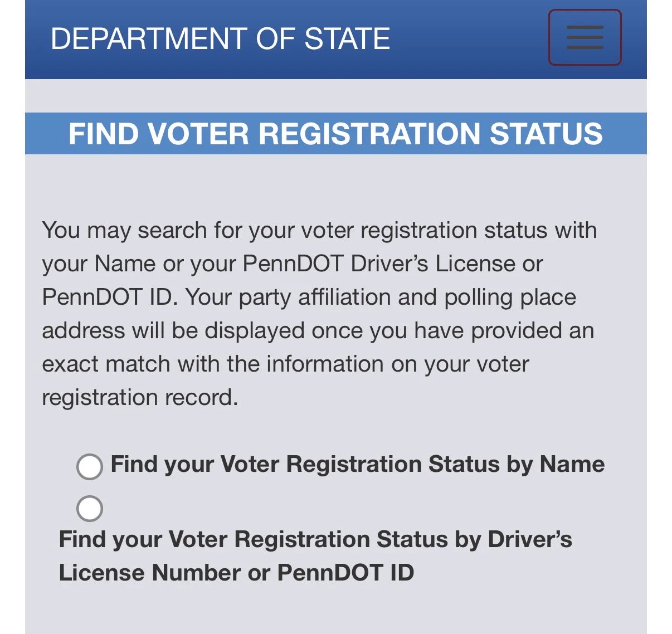The image size is (672, 634).
Task: Click the FIND VOTER REGISTRATION STATUS banner
Action: [335, 134]
